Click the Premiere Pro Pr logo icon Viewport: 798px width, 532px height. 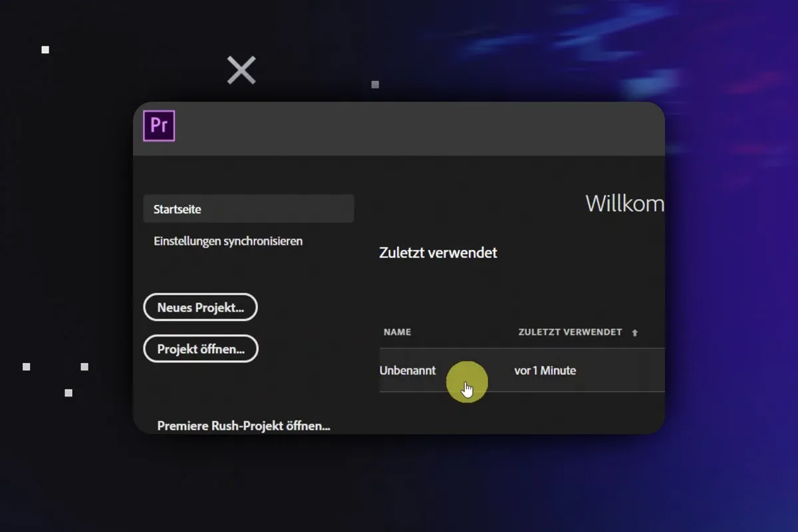pyautogui.click(x=159, y=126)
